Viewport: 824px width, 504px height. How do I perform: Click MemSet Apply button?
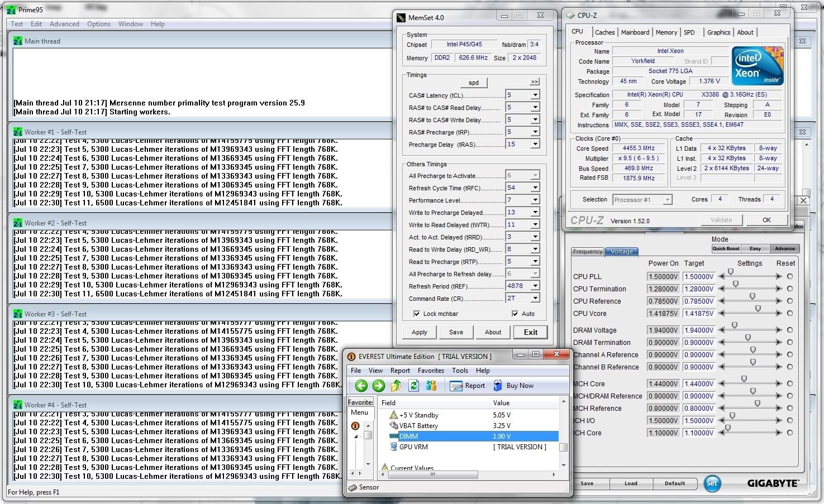[x=420, y=332]
